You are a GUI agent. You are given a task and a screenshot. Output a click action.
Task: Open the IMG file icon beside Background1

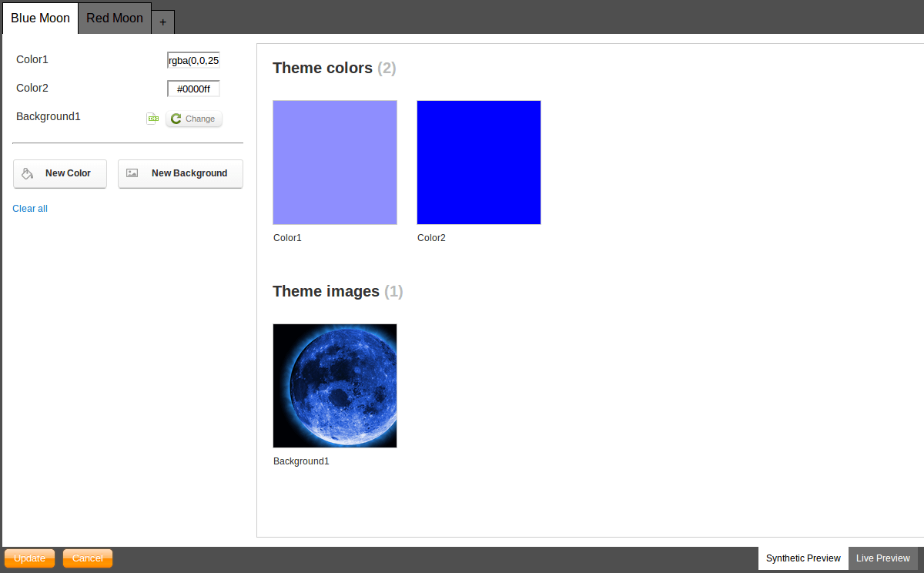[153, 118]
